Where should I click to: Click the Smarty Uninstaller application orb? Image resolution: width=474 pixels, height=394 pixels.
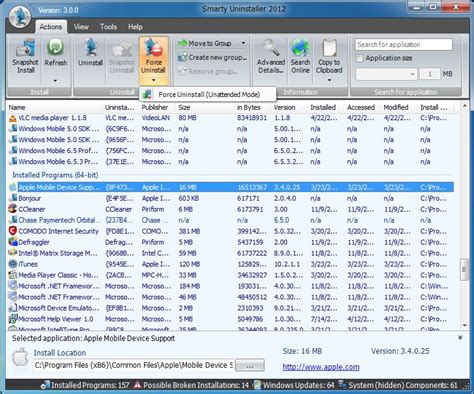(20, 17)
